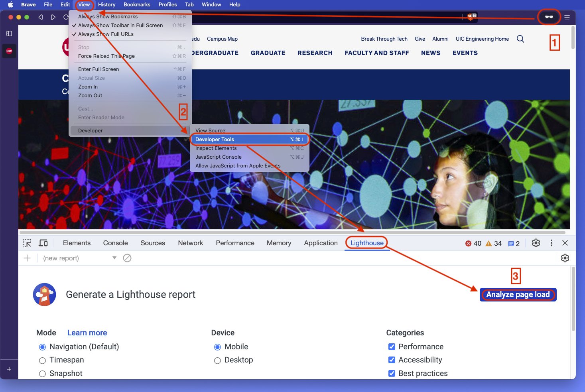Toggle the device toolbar icon
Viewport: 585px width, 392px height.
(43, 243)
